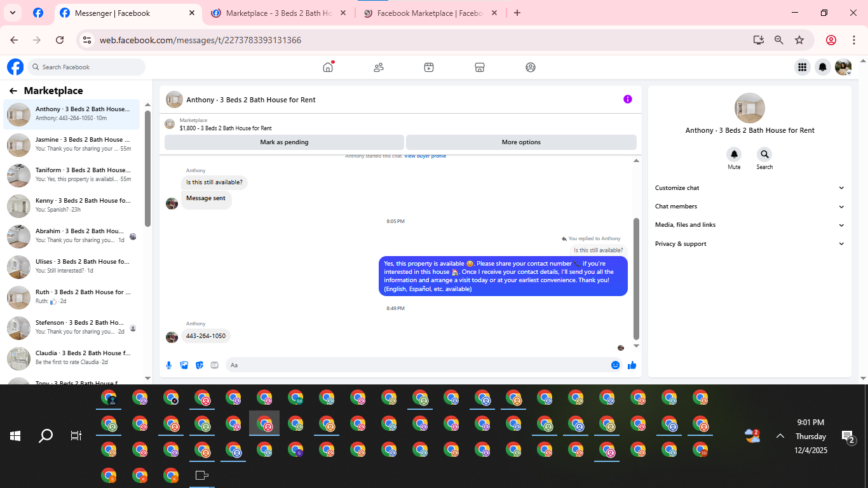This screenshot has height=488, width=868.
Task: Switch to Marketplace - 3 Beds 2 Bath tab
Action: (280, 13)
